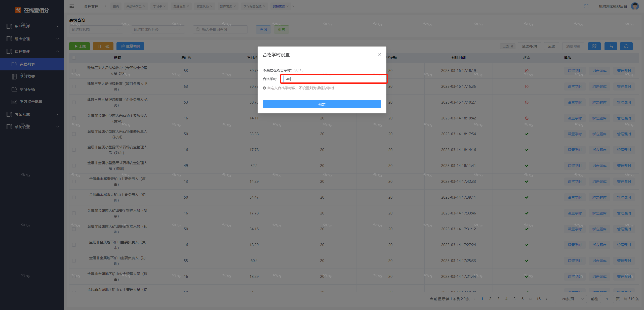
Task: Expand 题库管理 sidebar menu
Action: coord(32,39)
